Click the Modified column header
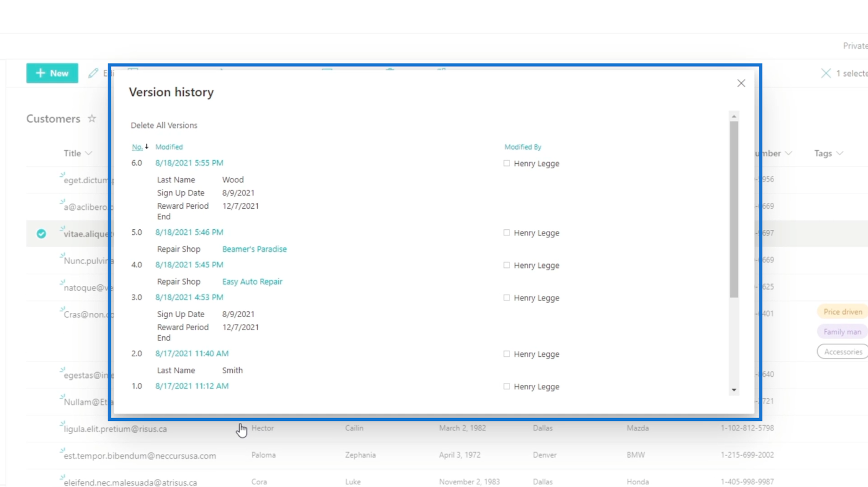Viewport: 868px width, 487px height. click(x=169, y=147)
